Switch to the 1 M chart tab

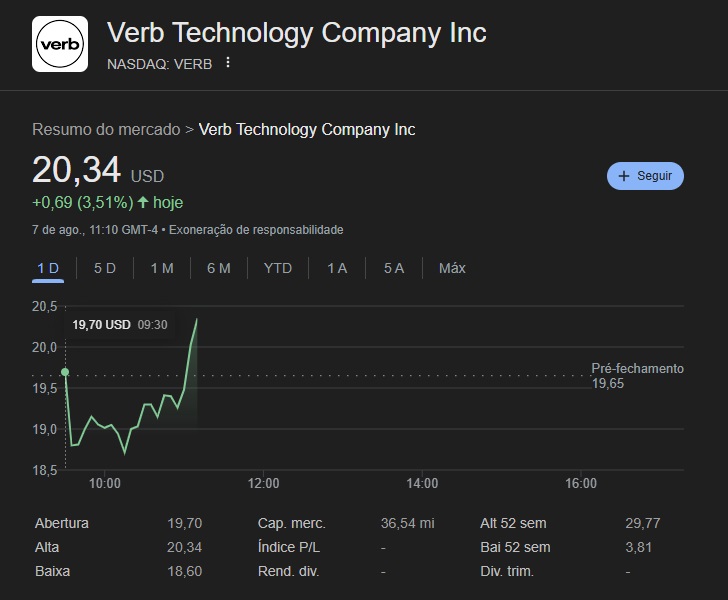click(x=162, y=268)
